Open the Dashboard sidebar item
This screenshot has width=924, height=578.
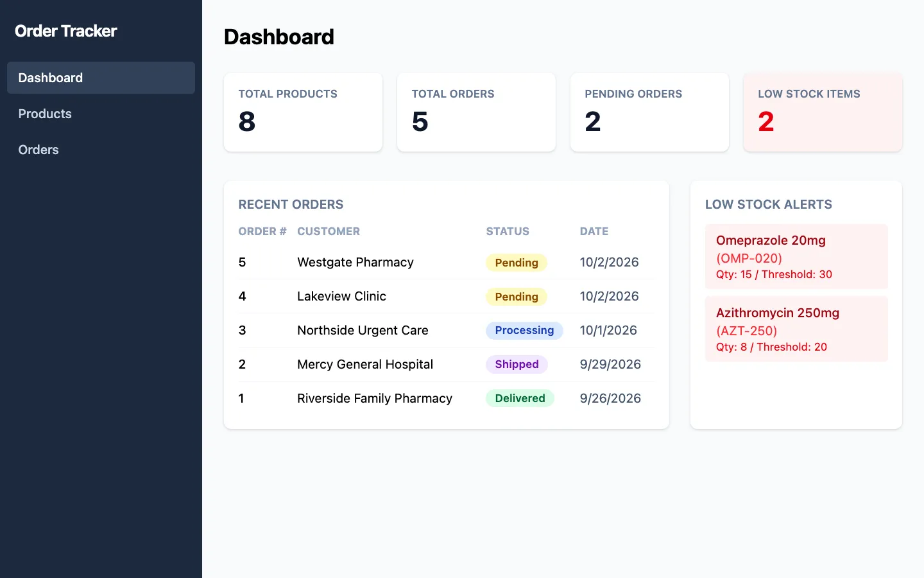[x=101, y=78]
